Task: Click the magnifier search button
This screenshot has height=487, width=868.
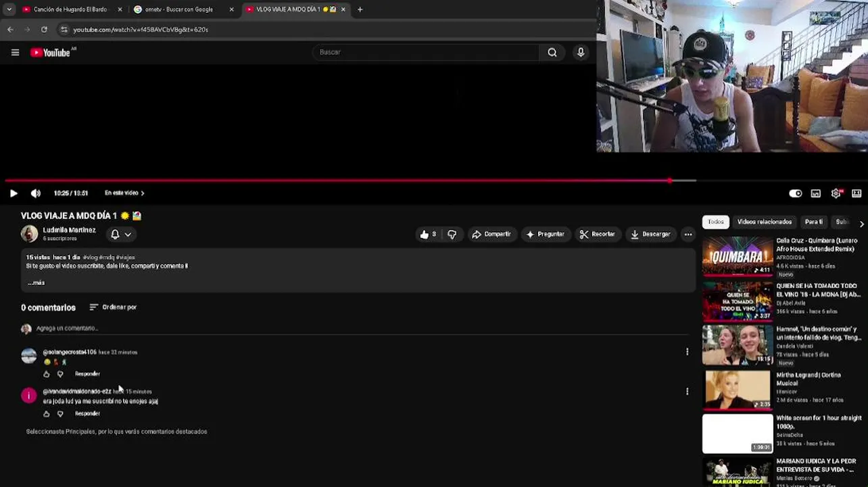Action: pyautogui.click(x=552, y=52)
